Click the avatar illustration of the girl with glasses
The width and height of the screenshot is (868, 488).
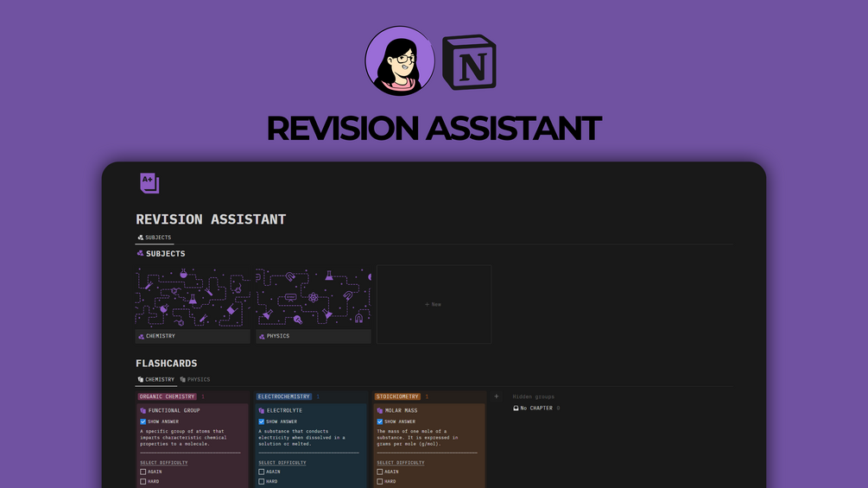point(400,60)
